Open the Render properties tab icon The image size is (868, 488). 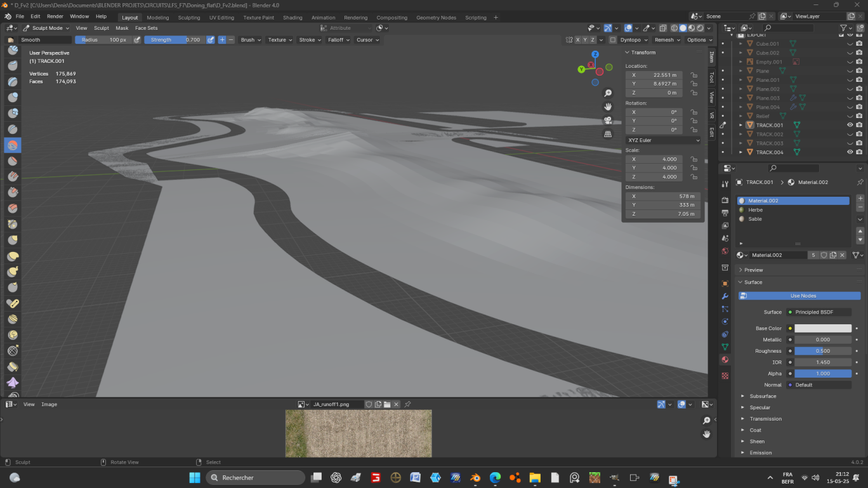pyautogui.click(x=725, y=201)
